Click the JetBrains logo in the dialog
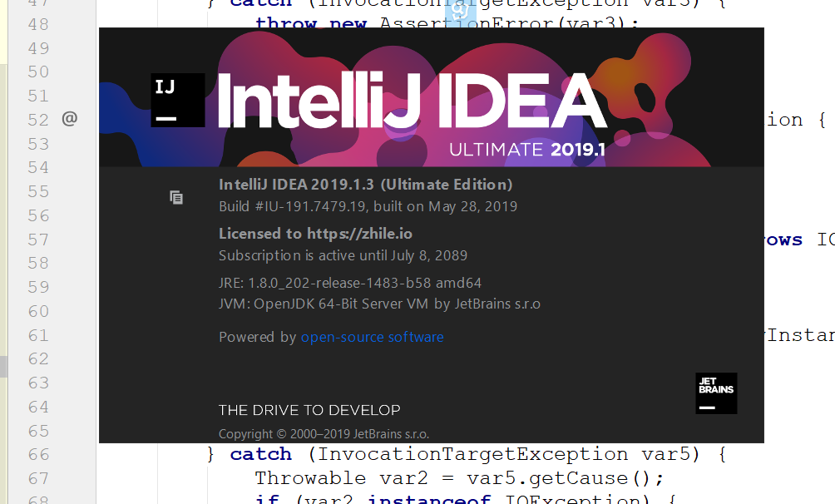This screenshot has height=504, width=835. 716,393
